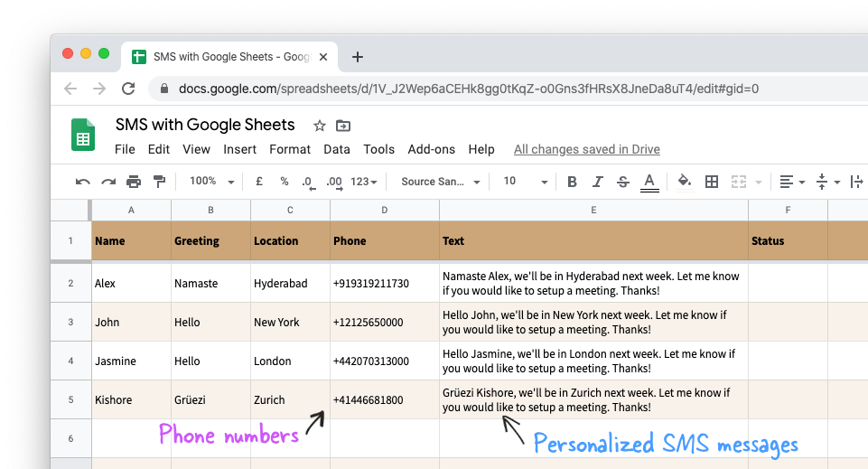Select the Jasmine name cell
The height and width of the screenshot is (469, 868).
tap(131, 361)
